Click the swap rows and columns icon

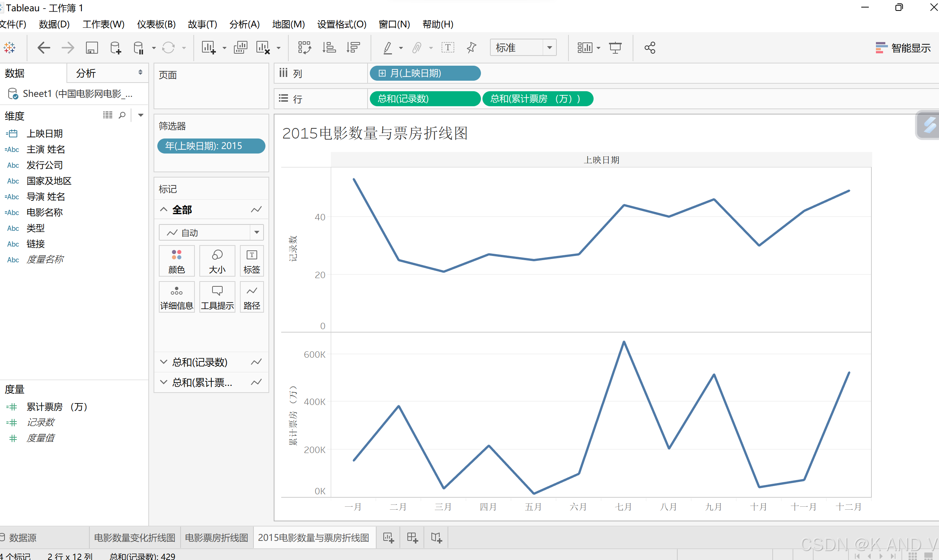[304, 48]
